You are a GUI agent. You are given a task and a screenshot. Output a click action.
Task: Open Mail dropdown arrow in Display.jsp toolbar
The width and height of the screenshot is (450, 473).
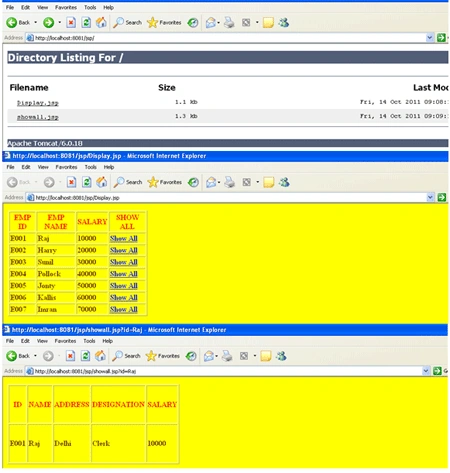(x=219, y=182)
